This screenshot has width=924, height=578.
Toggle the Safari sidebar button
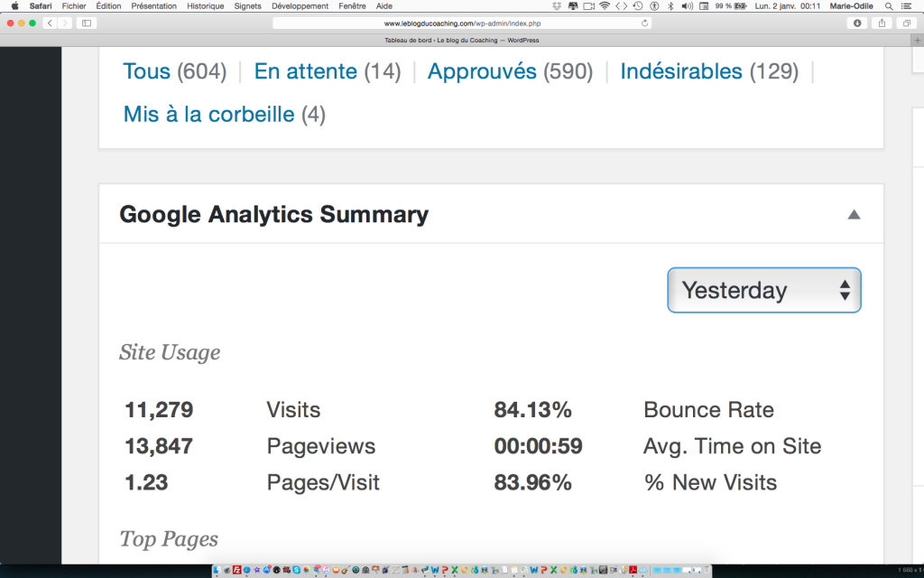point(88,23)
